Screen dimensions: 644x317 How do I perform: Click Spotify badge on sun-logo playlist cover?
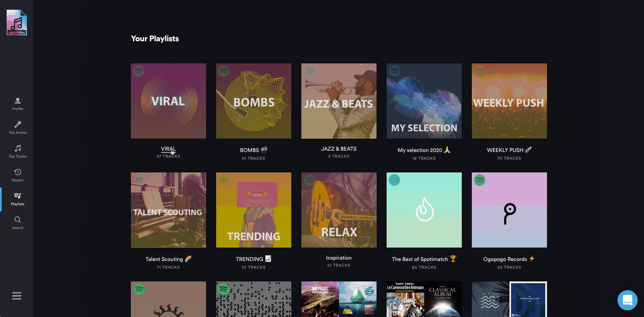(139, 289)
